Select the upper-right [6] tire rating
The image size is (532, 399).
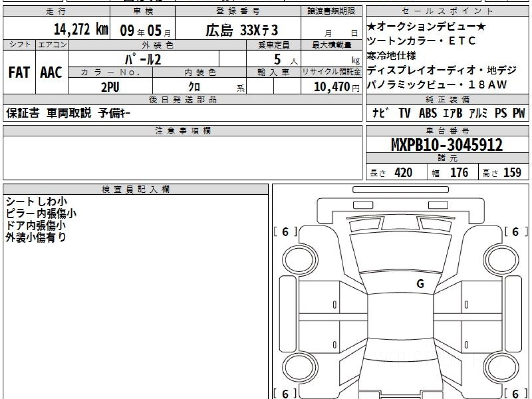515,231
